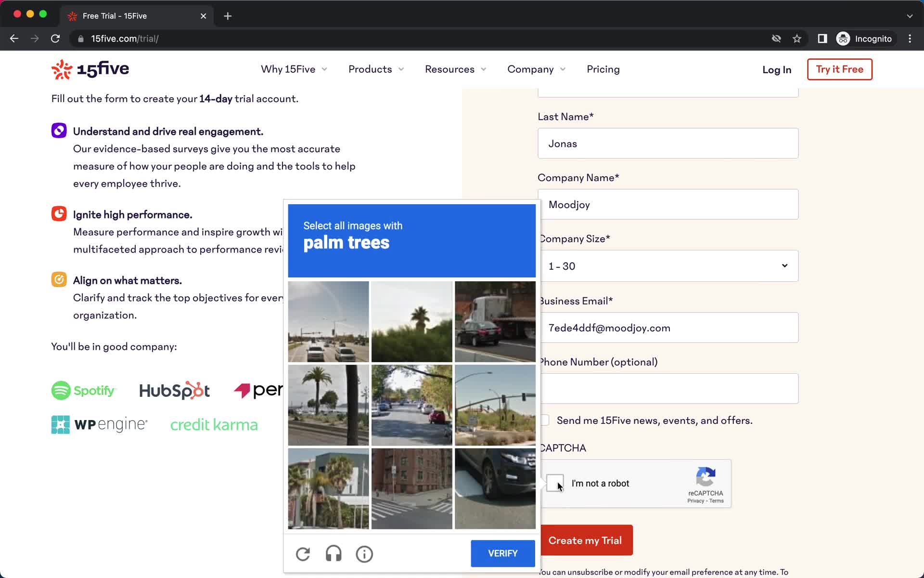
Task: Select the palm trees near building tile
Action: [x=328, y=489]
